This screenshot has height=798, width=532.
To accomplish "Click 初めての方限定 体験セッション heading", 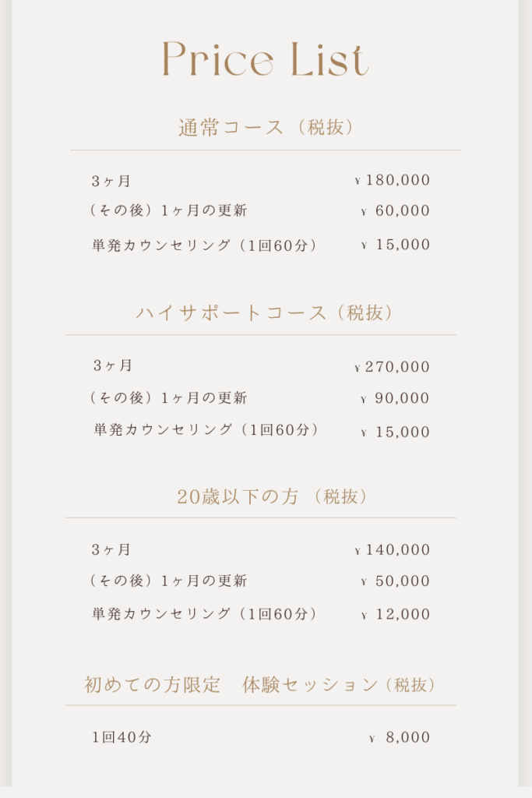I will [260, 685].
